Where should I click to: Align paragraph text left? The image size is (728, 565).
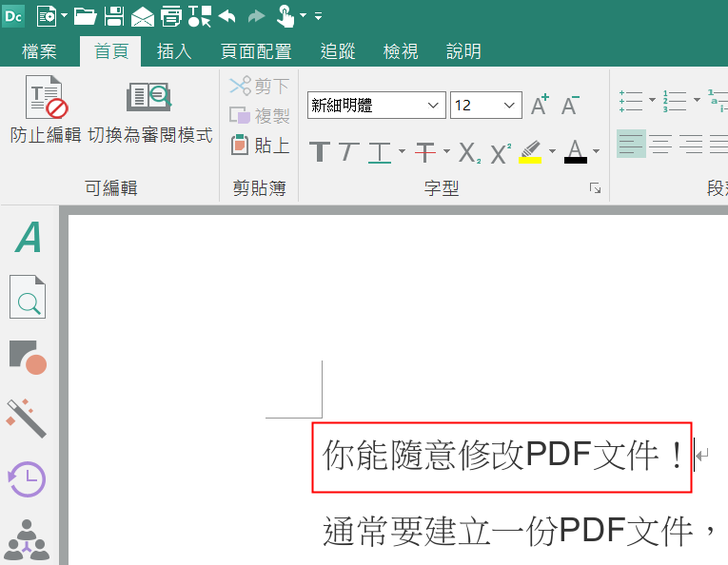631,143
